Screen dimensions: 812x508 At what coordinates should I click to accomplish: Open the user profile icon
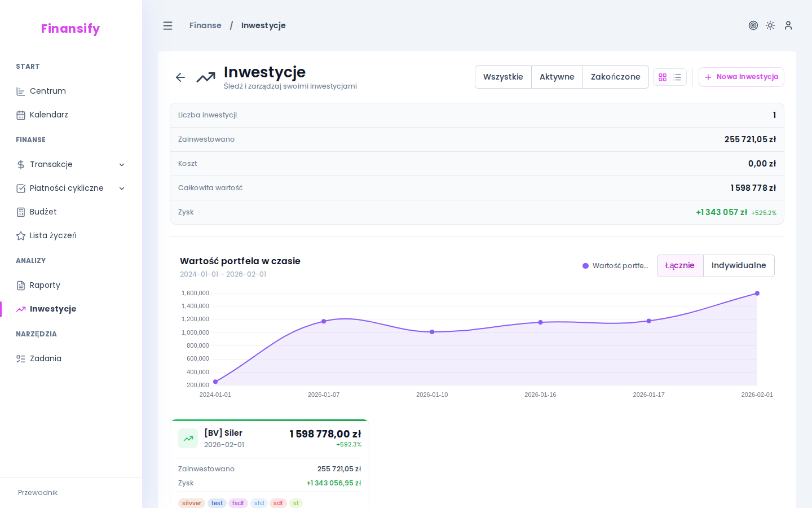coord(788,25)
